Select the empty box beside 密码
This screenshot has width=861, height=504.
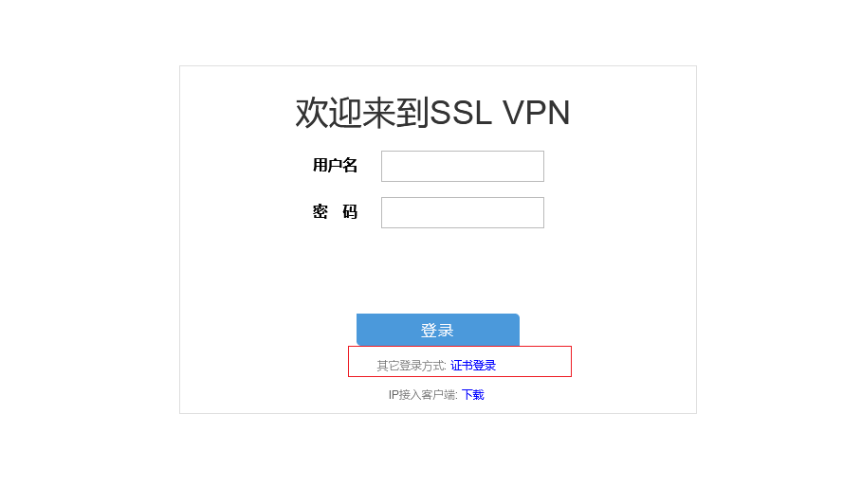[463, 213]
